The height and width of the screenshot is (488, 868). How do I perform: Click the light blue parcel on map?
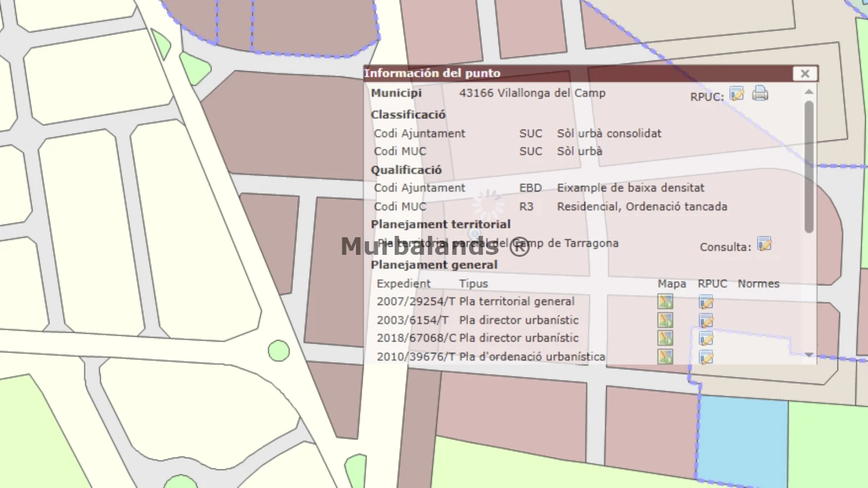743,439
